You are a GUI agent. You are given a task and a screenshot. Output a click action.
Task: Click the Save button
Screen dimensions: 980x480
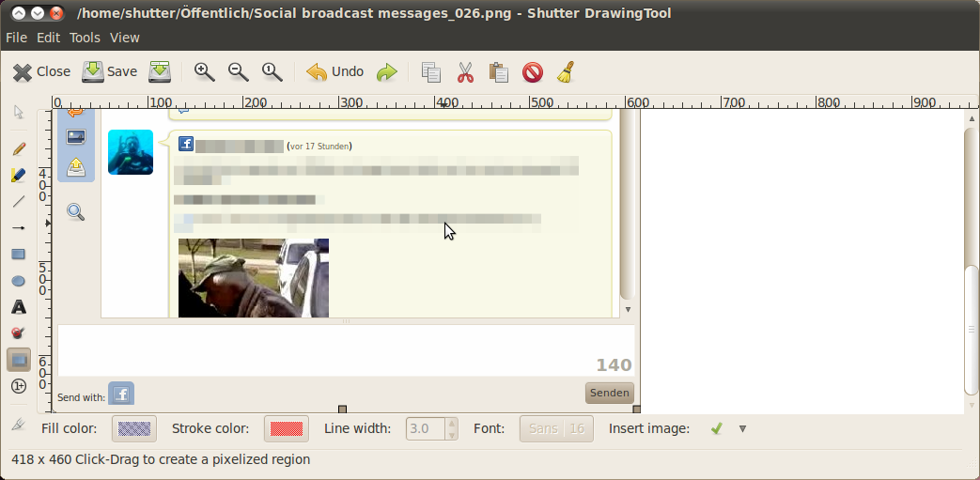pos(110,71)
